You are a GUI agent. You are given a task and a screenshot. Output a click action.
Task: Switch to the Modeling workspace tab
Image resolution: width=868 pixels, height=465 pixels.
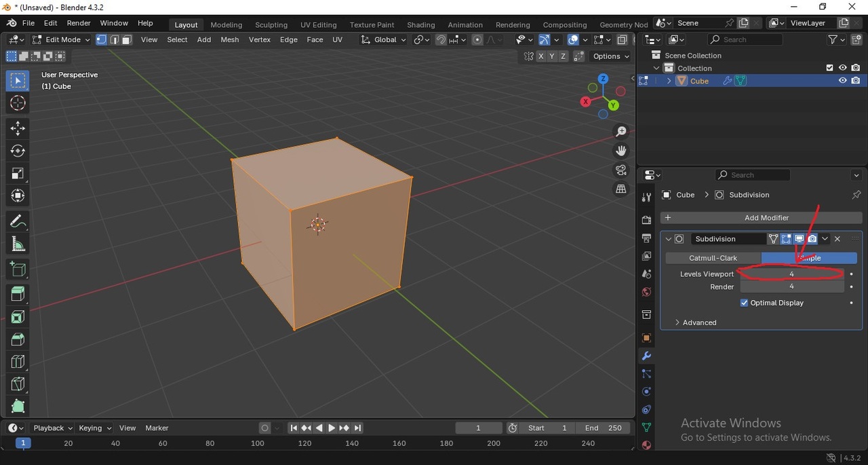[x=226, y=24]
